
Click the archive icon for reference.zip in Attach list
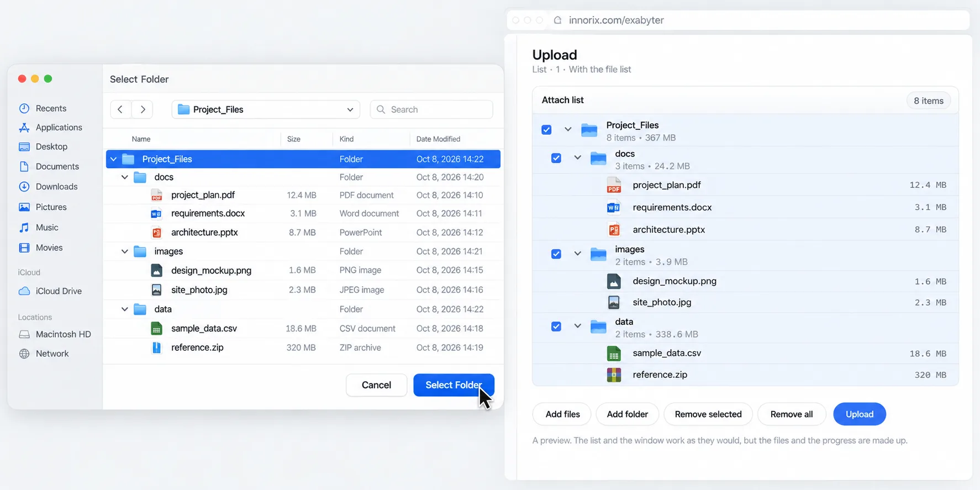pos(614,375)
